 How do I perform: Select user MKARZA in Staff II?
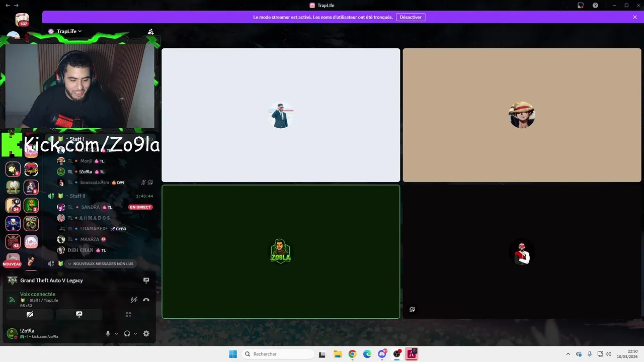click(x=91, y=239)
